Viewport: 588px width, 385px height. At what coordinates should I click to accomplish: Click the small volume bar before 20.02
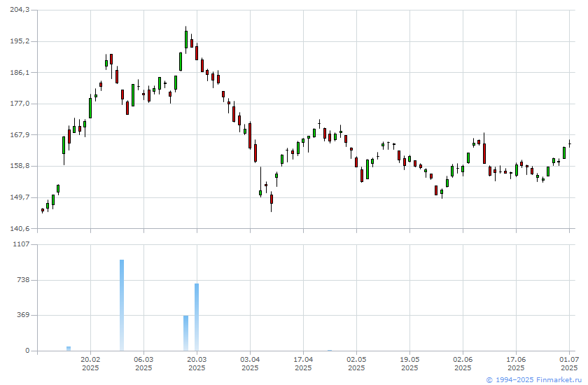[69, 349]
